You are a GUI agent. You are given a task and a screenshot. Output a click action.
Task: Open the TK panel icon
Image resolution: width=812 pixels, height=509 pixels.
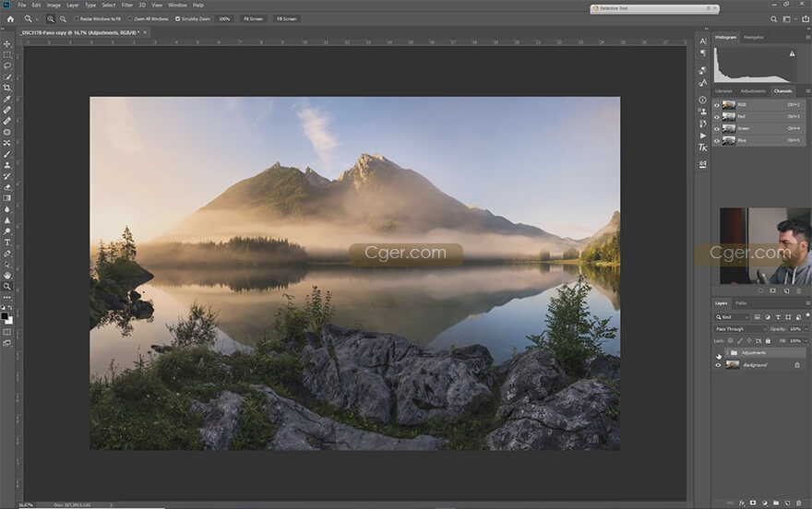pyautogui.click(x=703, y=148)
